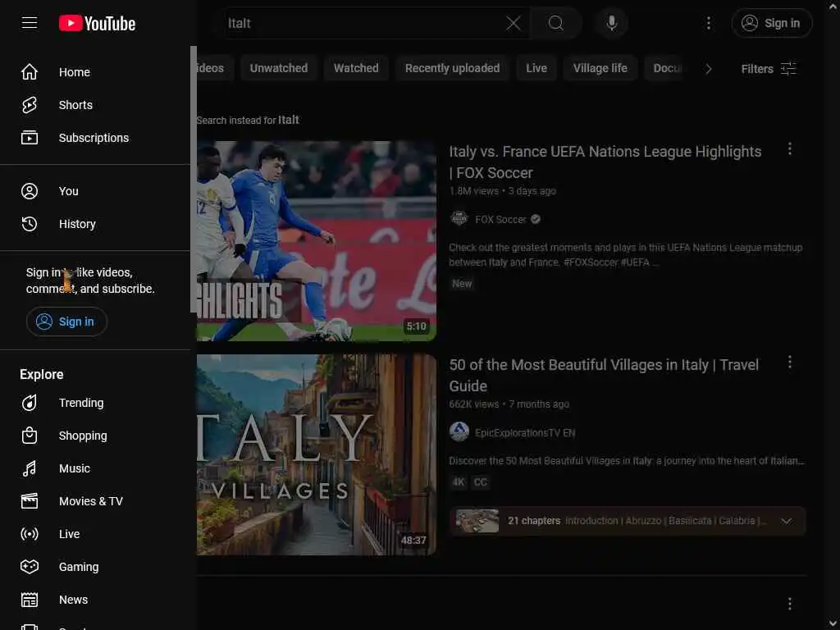
Task: Open the settings three-dot menu in the header
Action: [x=708, y=23]
